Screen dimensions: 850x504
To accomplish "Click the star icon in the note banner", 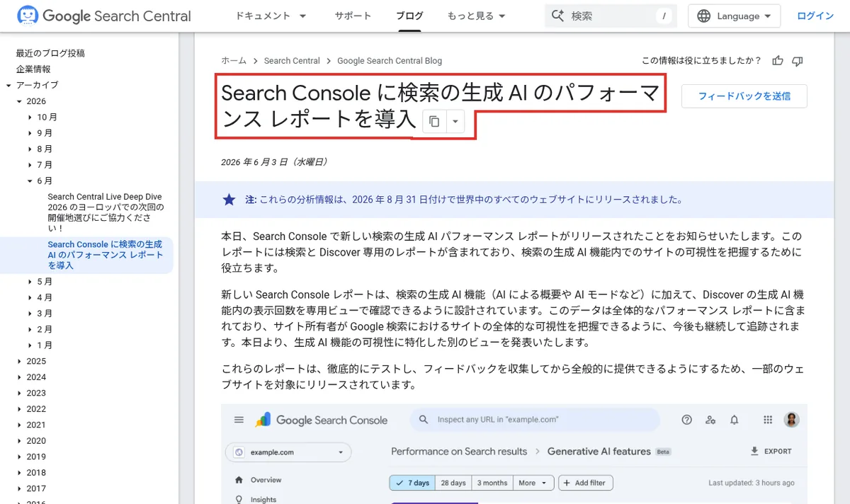I will click(x=229, y=200).
